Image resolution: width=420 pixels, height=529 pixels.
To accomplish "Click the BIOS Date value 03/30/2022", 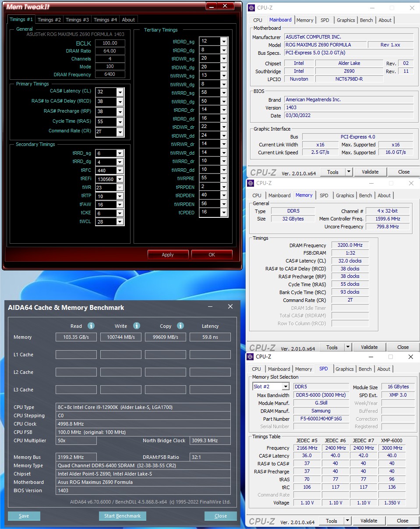I will [349, 116].
